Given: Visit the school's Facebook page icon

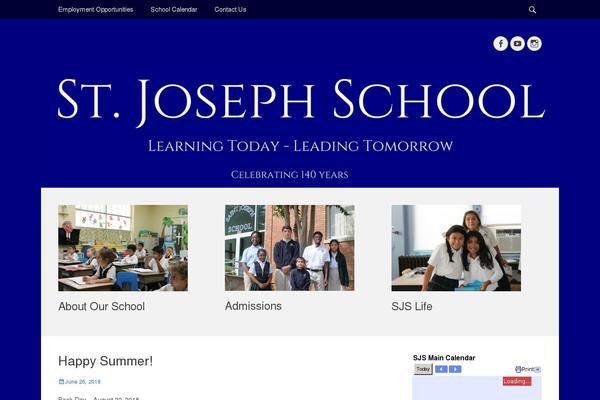Looking at the screenshot, I should coord(501,44).
